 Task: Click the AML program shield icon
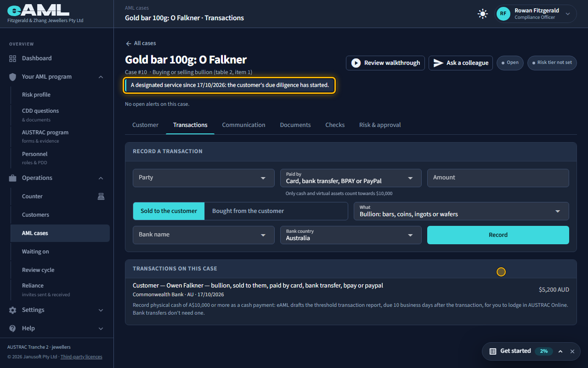[x=12, y=77]
